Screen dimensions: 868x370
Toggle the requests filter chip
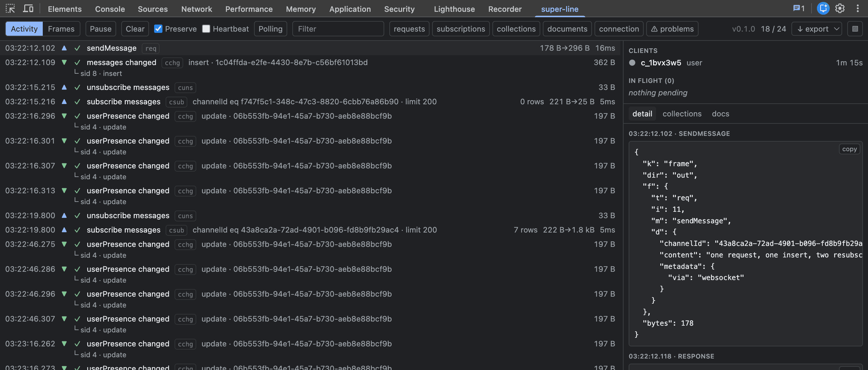[409, 29]
